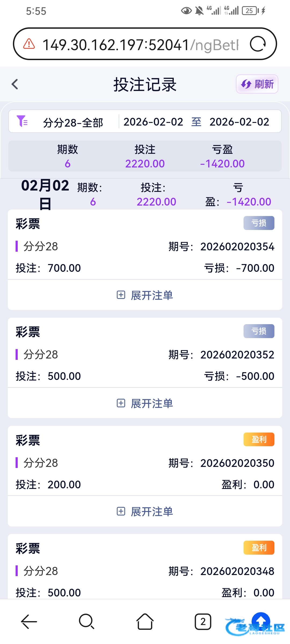
Task: Expand bet slip for issue 202602020350
Action: click(145, 511)
